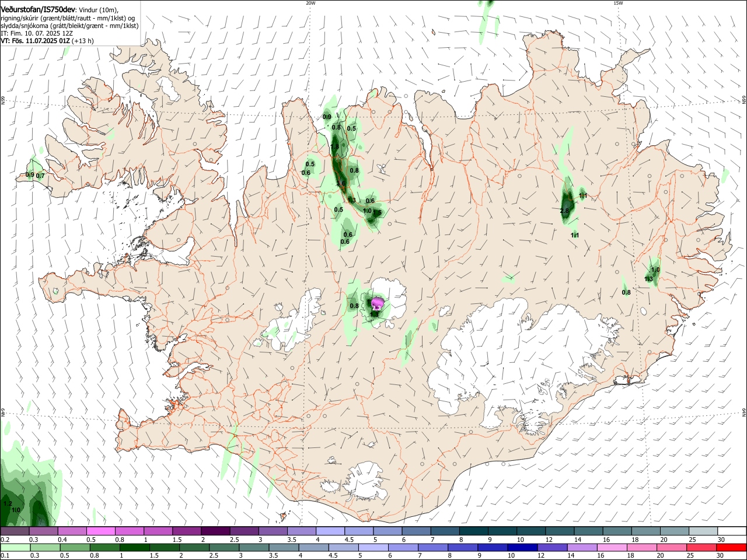
Task: Click the 0.1 label in the lower legend
Action: [x=4, y=556]
